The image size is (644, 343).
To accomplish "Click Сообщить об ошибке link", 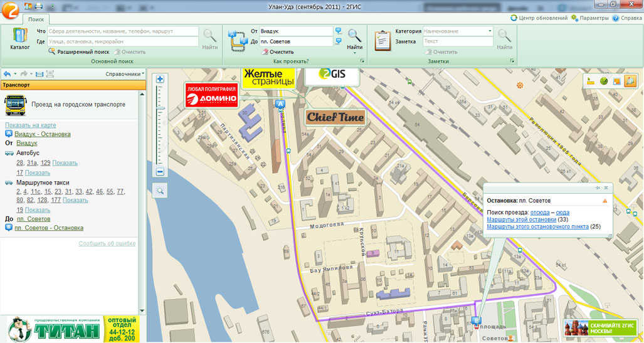I will [107, 243].
